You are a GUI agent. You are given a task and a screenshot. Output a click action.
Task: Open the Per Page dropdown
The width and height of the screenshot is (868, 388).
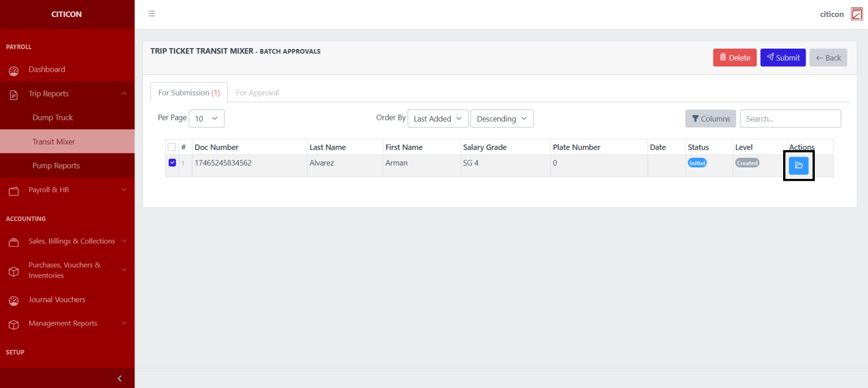tap(206, 118)
